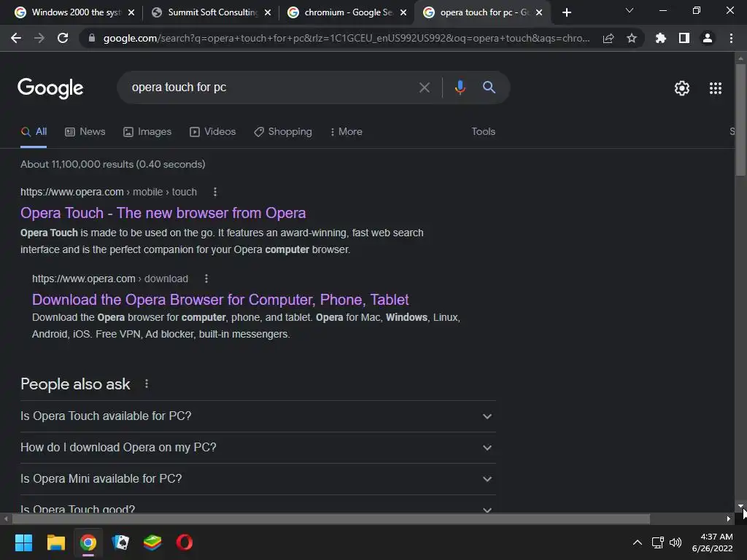Share this page using the share icon
This screenshot has width=747, height=560.
[x=608, y=38]
